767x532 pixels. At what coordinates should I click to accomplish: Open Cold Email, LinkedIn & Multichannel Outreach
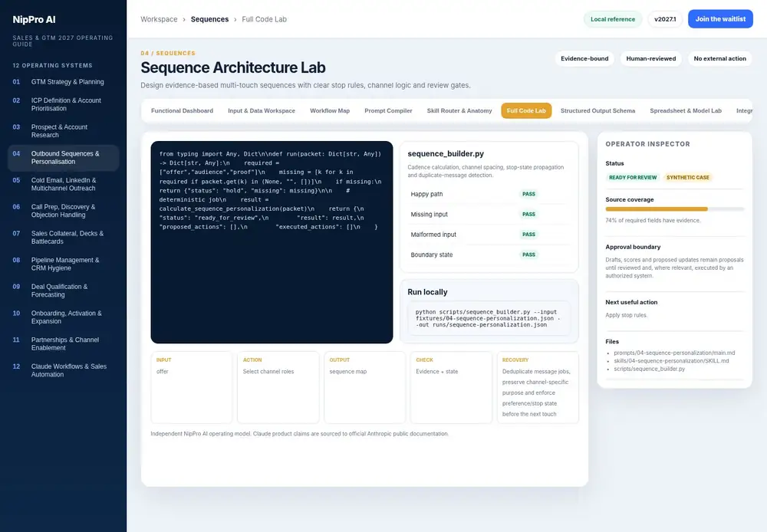63,184
